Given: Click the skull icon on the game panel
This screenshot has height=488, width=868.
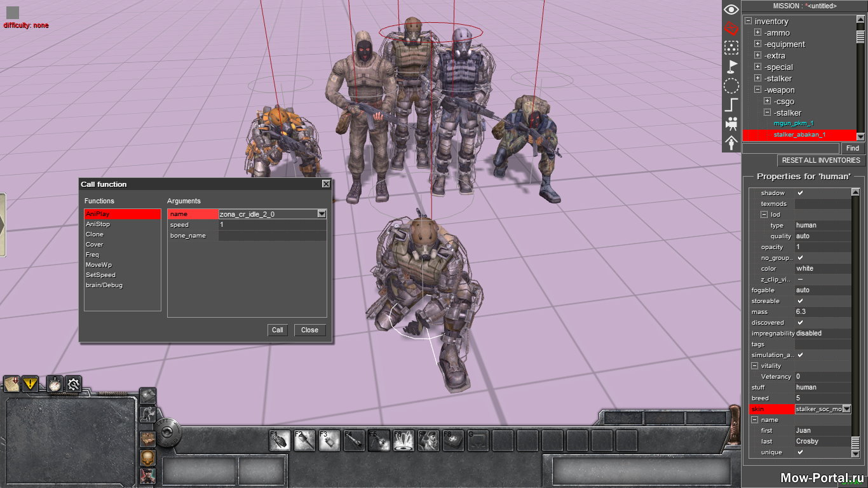Looking at the screenshot, I should pos(147,457).
